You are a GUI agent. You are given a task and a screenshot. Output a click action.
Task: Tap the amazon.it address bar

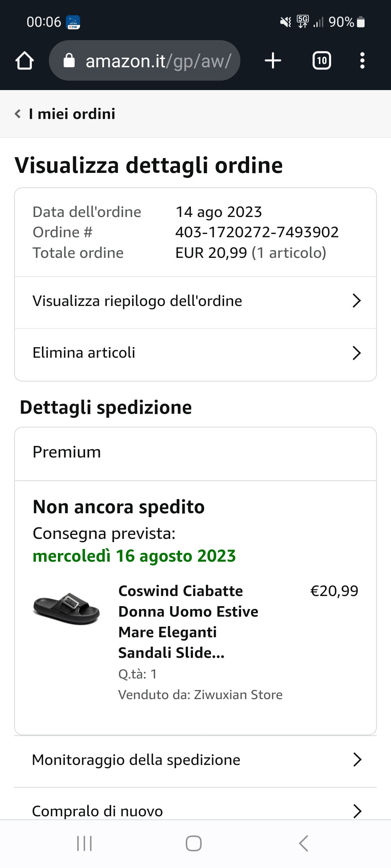pyautogui.click(x=158, y=61)
